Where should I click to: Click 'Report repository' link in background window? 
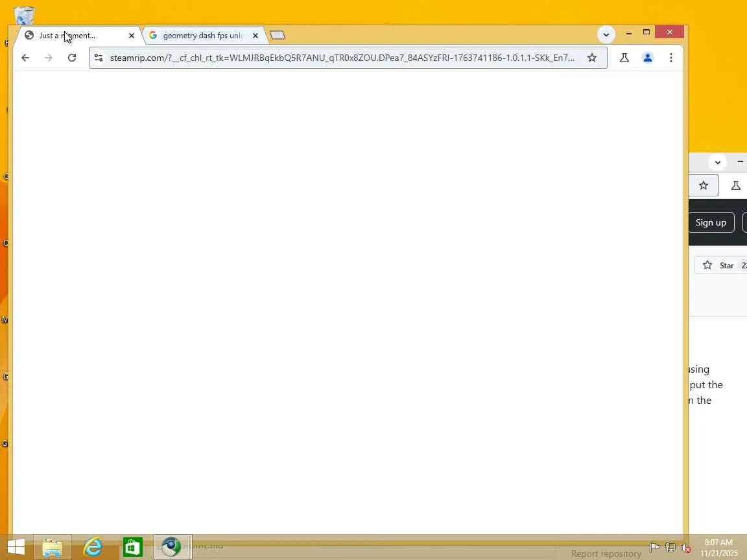[x=606, y=554]
